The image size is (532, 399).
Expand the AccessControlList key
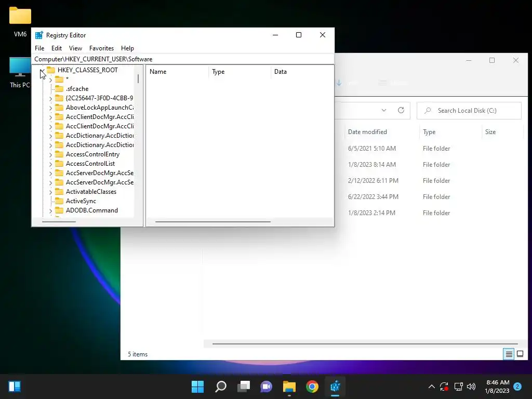pos(50,164)
